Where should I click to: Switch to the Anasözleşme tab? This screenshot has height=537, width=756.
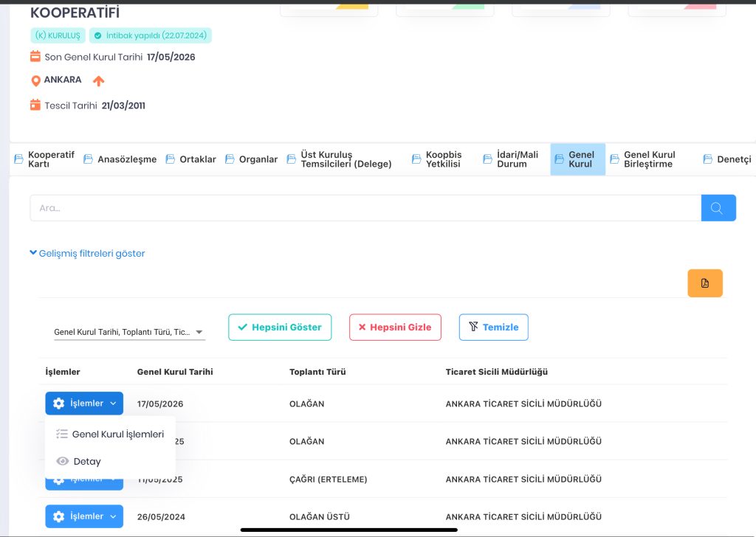point(120,159)
